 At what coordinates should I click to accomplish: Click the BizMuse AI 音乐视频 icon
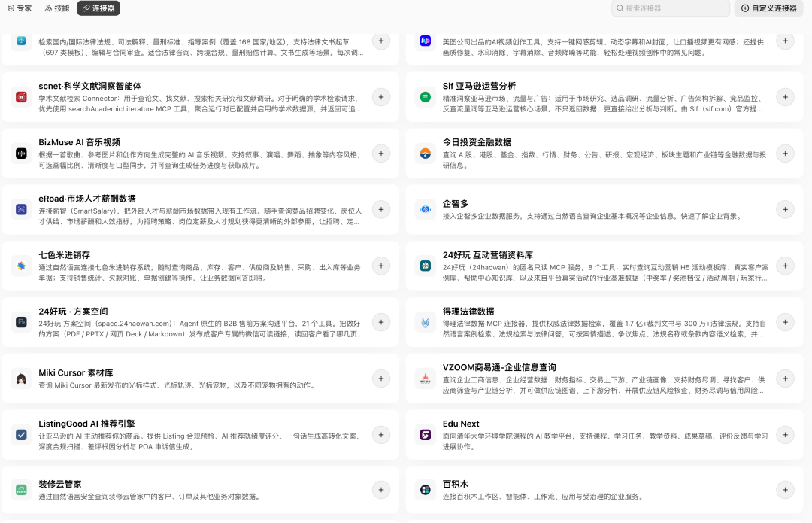point(21,154)
